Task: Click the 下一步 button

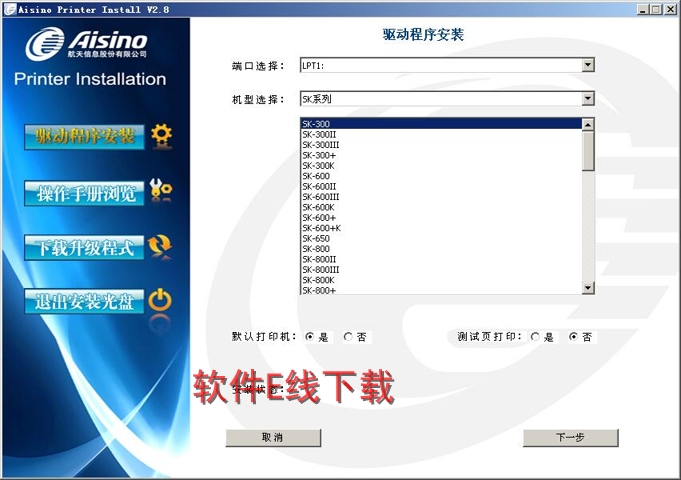Action: coord(570,438)
